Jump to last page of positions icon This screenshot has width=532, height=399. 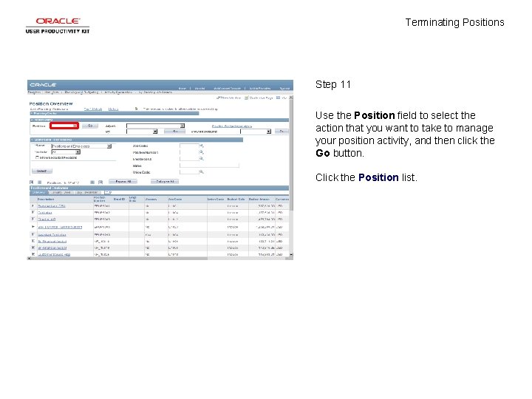click(x=100, y=183)
